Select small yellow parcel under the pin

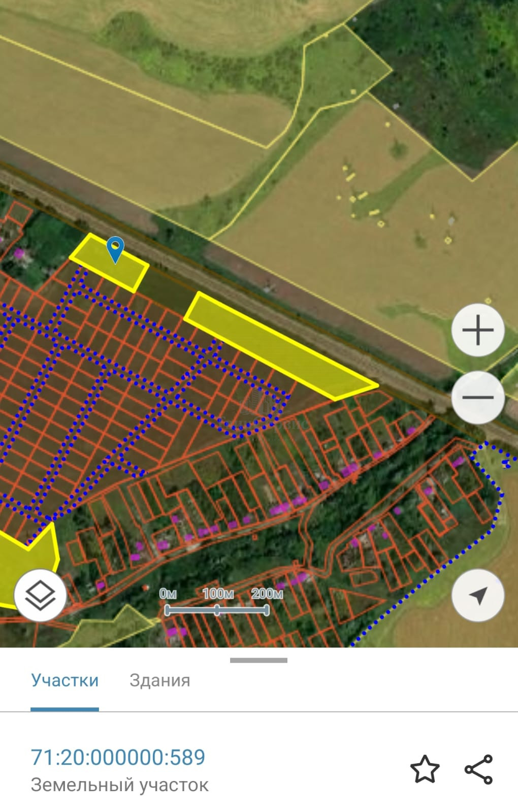109,263
